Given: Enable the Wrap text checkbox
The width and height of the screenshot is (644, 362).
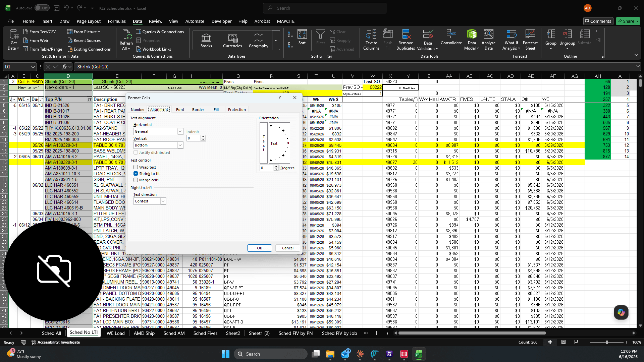Looking at the screenshot, I should tap(136, 167).
